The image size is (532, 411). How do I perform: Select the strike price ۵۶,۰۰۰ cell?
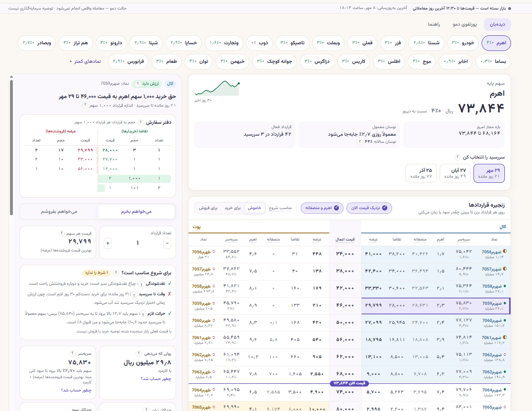click(345, 340)
